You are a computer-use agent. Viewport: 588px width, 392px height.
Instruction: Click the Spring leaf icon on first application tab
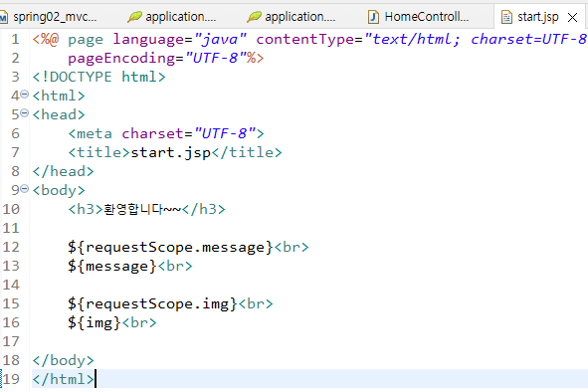pos(134,17)
